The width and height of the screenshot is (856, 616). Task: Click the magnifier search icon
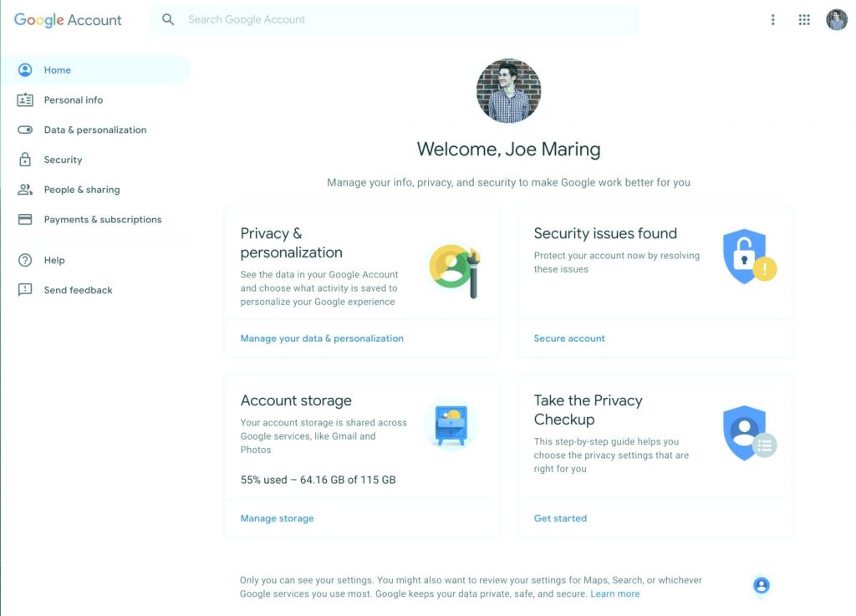point(168,20)
